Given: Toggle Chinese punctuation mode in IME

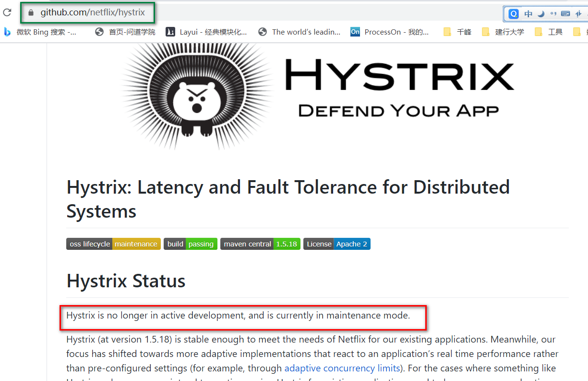Looking at the screenshot, I should point(553,14).
